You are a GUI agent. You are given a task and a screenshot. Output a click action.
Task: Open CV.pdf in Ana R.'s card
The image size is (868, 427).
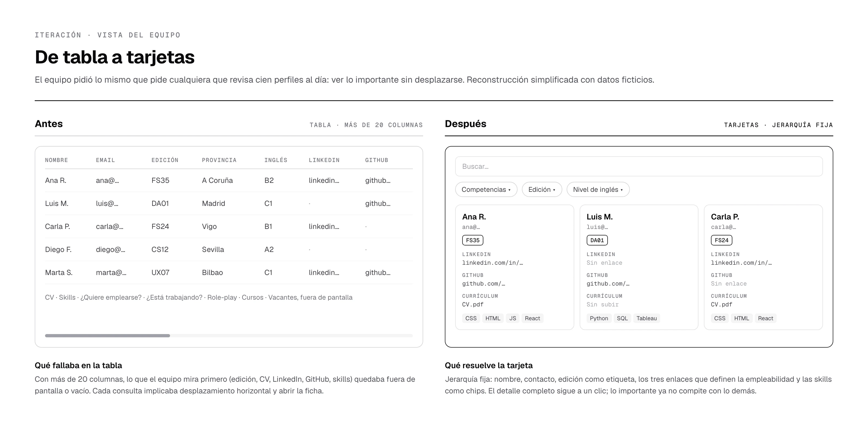[x=473, y=305]
